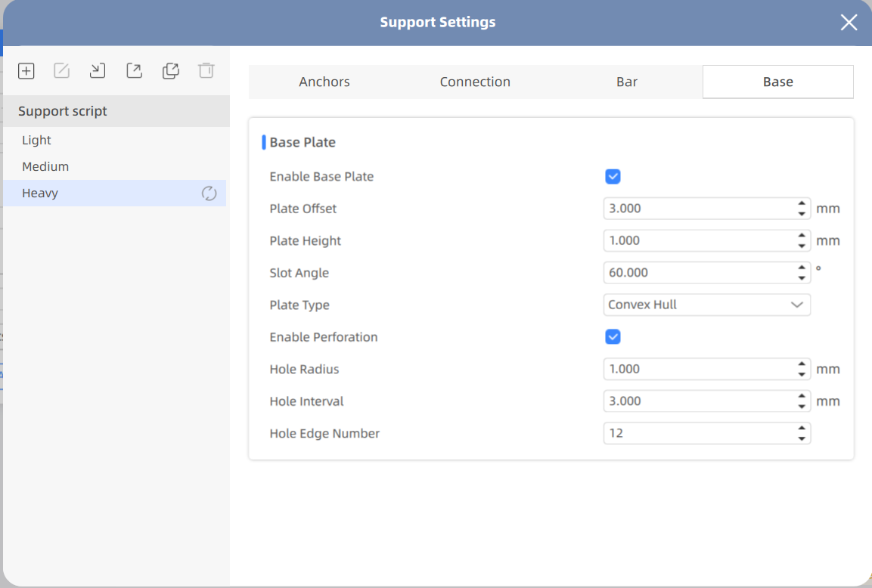872x588 pixels.
Task: Increase Plate Offset with up arrow
Action: pos(802,203)
